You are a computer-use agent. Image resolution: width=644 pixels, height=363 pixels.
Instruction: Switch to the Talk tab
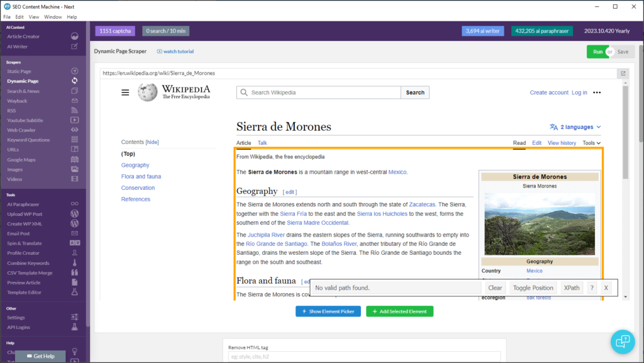point(262,143)
